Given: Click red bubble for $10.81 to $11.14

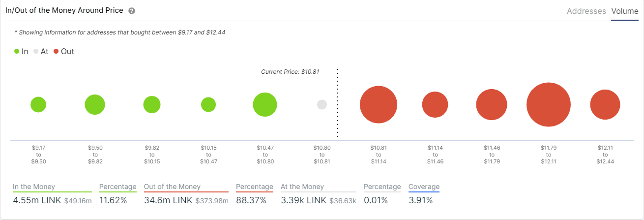Looking at the screenshot, I should [379, 105].
